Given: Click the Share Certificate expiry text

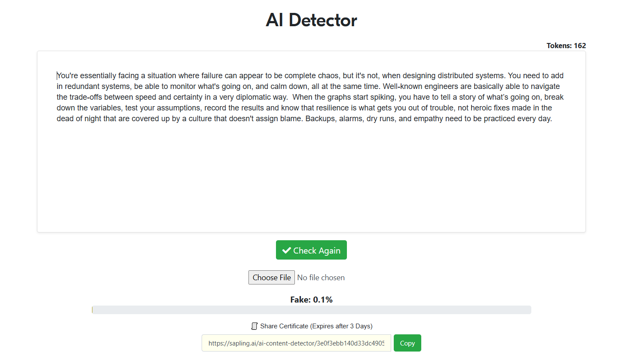Looking at the screenshot, I should 316,326.
